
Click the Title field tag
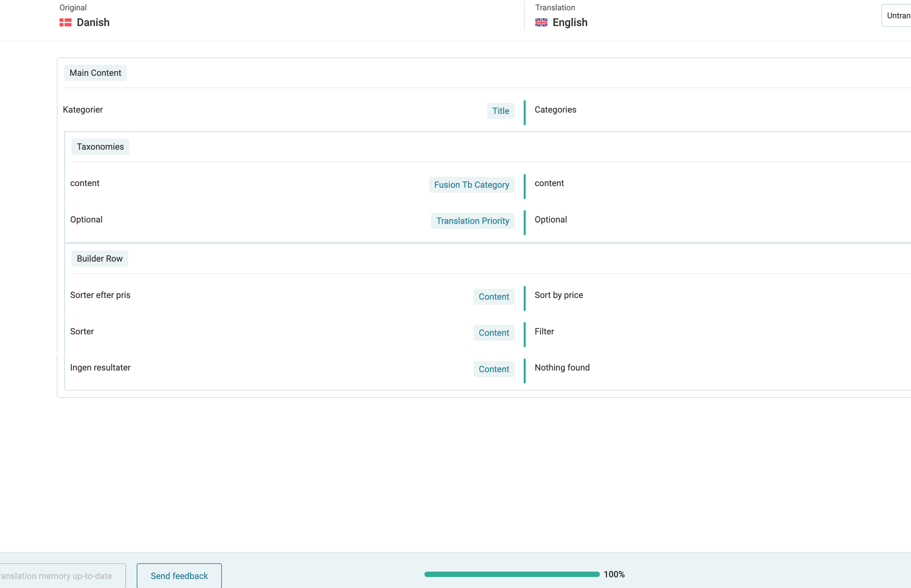500,111
